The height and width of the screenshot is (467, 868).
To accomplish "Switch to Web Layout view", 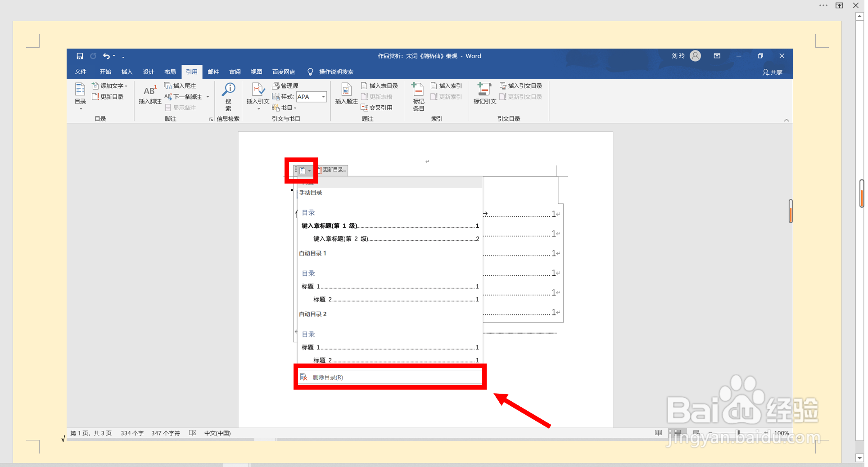I will (696, 433).
